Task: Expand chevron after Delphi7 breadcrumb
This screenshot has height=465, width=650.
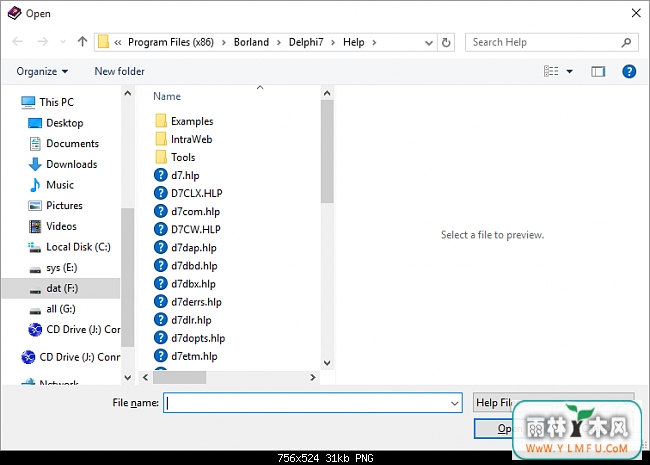Action: (333, 42)
